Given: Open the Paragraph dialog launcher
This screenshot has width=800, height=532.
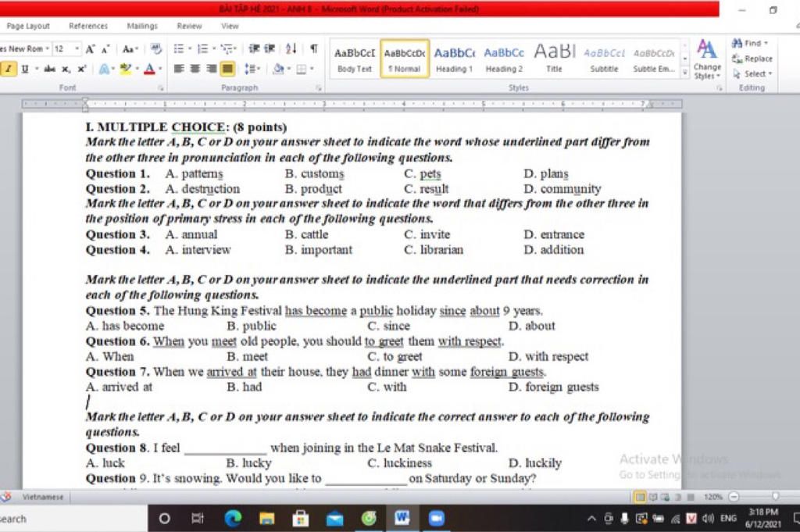Looking at the screenshot, I should tap(319, 87).
